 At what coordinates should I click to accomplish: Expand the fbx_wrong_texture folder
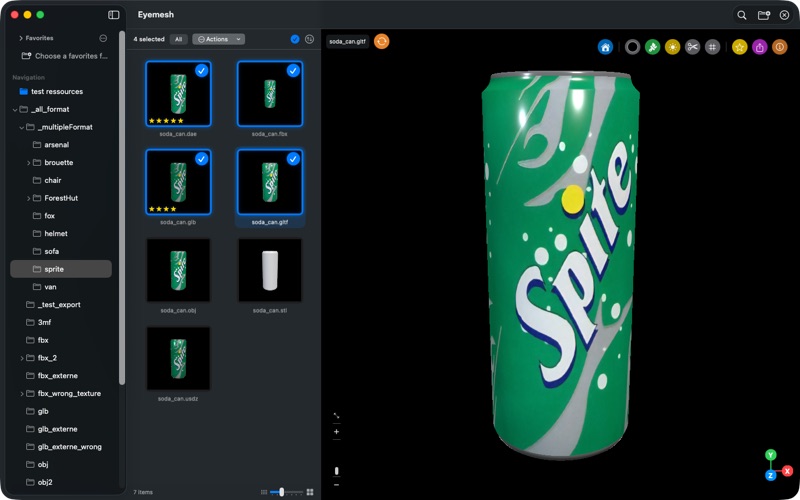22,393
